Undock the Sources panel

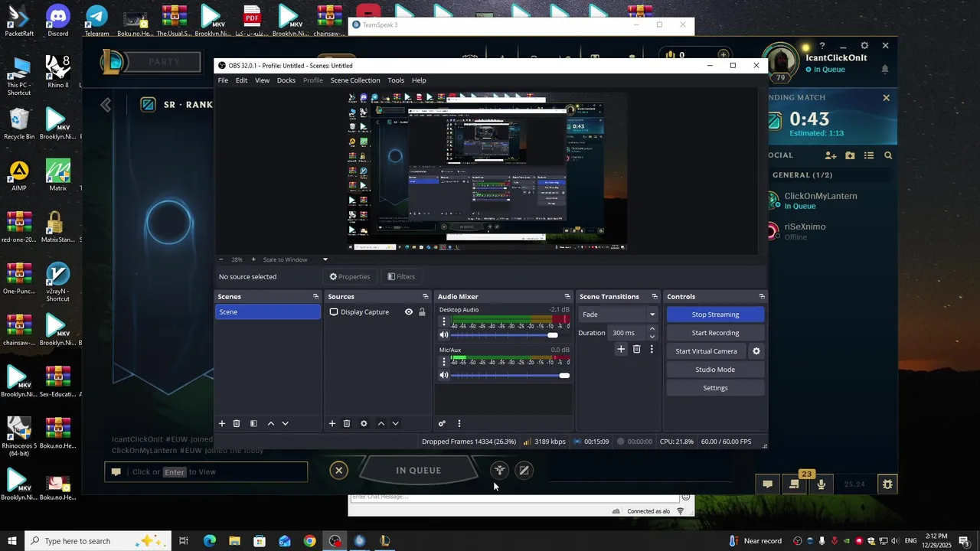pyautogui.click(x=426, y=296)
